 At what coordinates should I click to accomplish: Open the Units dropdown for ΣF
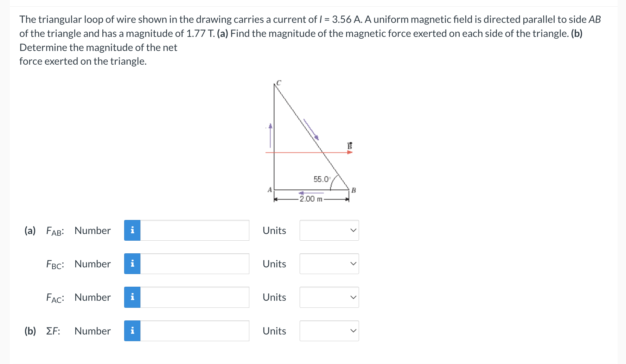pos(329,331)
